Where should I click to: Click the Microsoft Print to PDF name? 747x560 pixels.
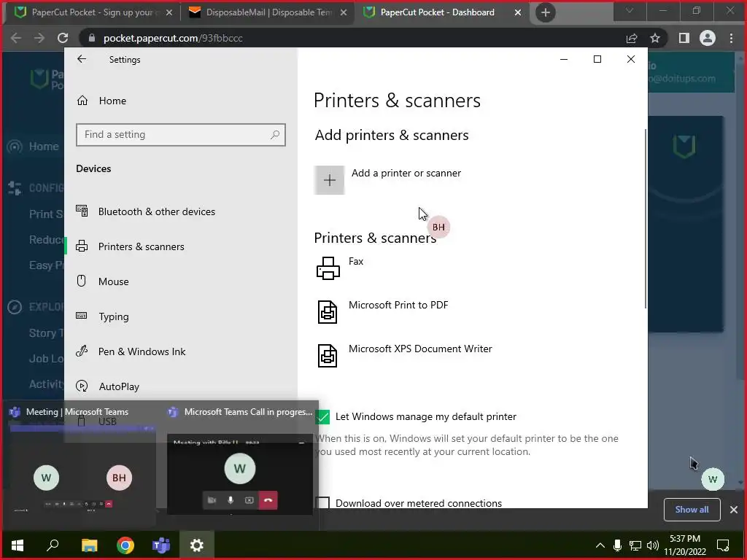click(x=398, y=305)
